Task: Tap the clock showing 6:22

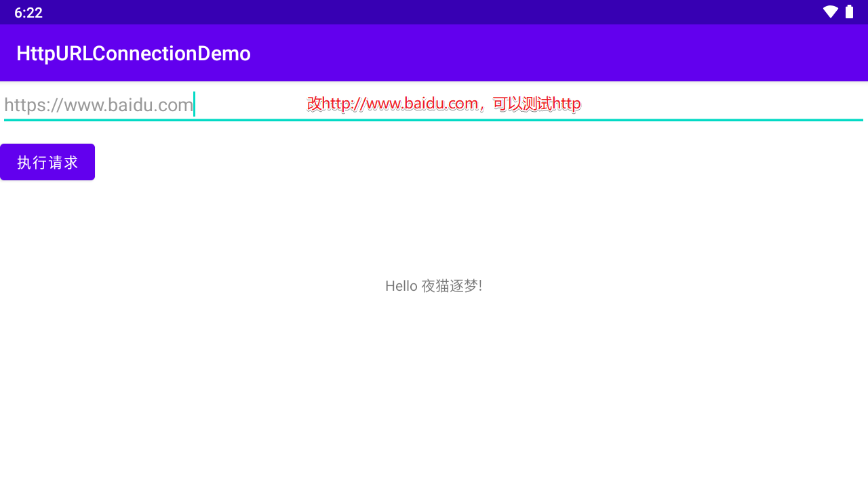Action: 28,12
